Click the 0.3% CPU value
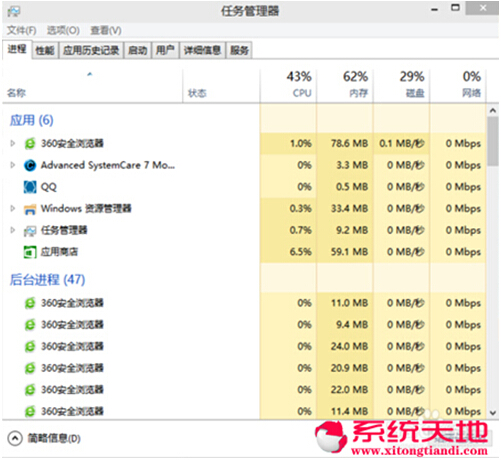501x460 pixels. pyautogui.click(x=301, y=209)
